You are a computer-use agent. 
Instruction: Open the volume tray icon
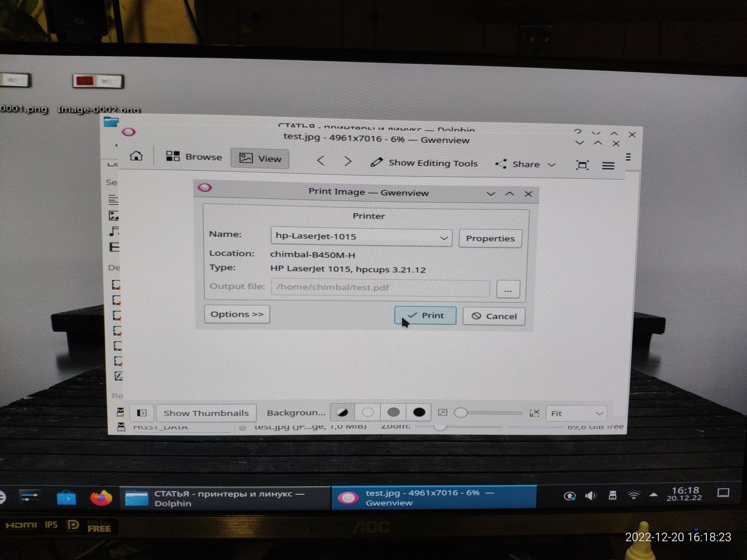[591, 496]
